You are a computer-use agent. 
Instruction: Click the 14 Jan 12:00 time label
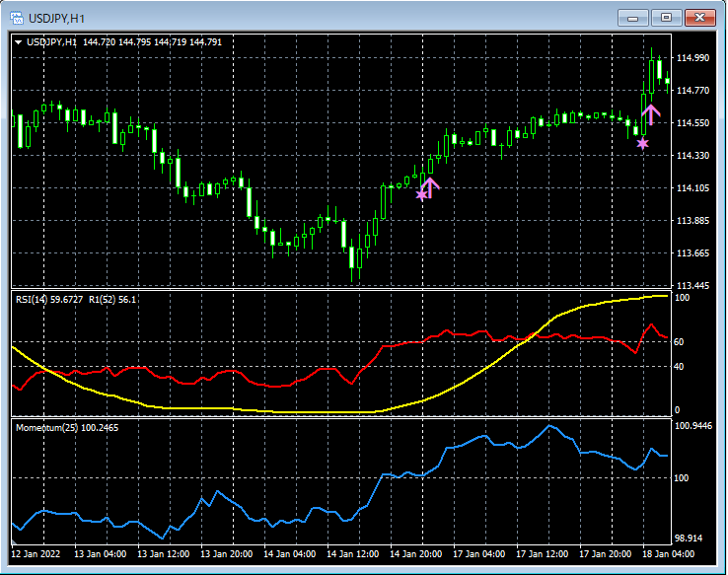pyautogui.click(x=352, y=554)
